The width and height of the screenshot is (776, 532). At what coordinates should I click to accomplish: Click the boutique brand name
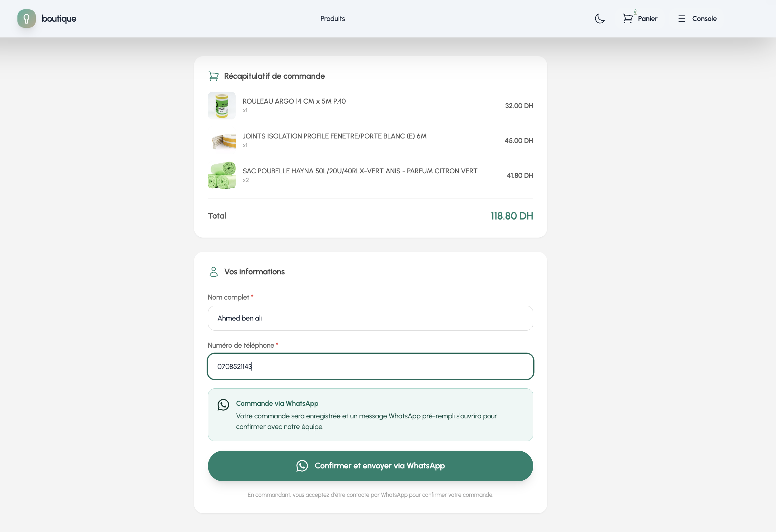click(59, 19)
